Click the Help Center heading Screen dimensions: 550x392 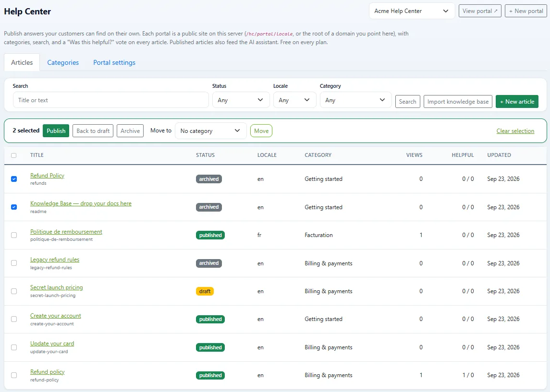coord(27,11)
